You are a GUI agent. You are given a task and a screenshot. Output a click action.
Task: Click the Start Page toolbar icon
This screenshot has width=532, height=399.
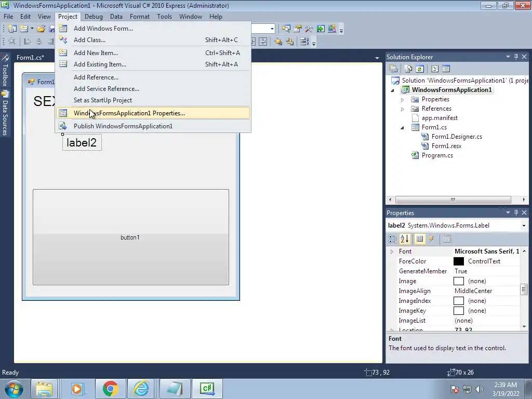click(x=321, y=29)
